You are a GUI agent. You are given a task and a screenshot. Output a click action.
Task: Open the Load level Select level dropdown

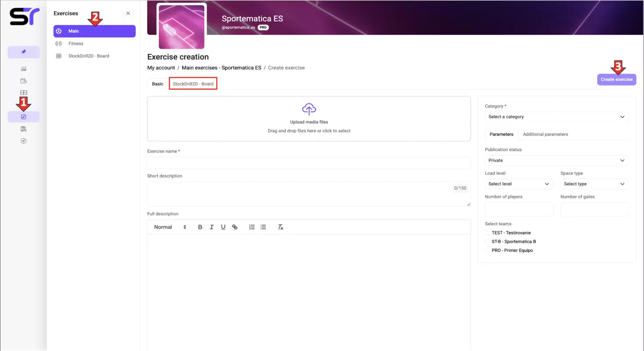tap(519, 184)
